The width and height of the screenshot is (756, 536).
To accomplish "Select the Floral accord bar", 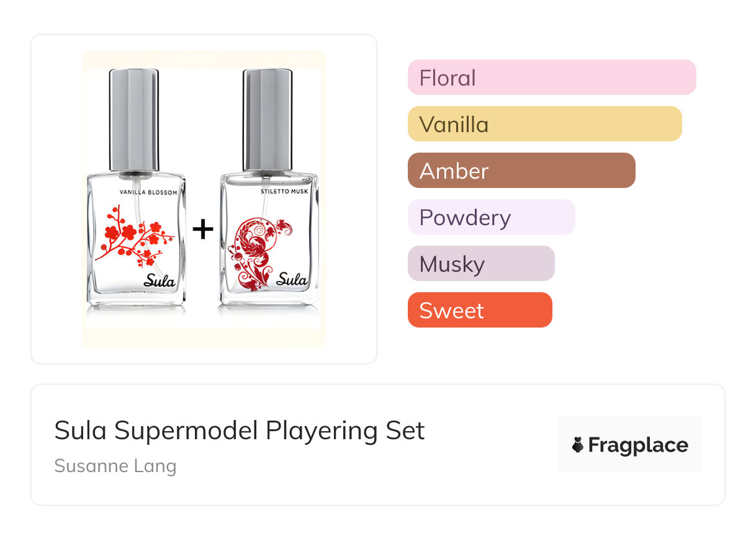I will [x=551, y=78].
